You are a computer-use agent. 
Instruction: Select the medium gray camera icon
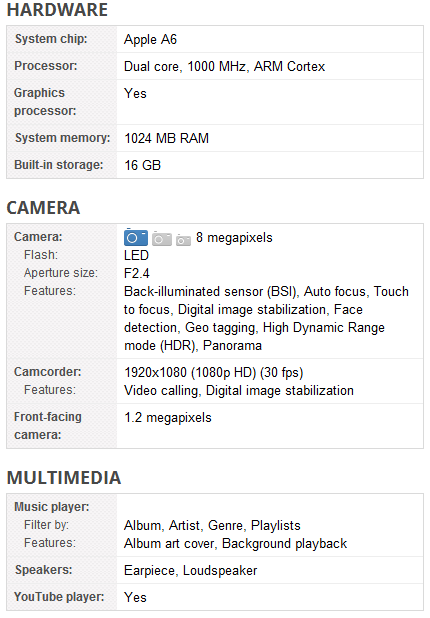[x=162, y=239]
